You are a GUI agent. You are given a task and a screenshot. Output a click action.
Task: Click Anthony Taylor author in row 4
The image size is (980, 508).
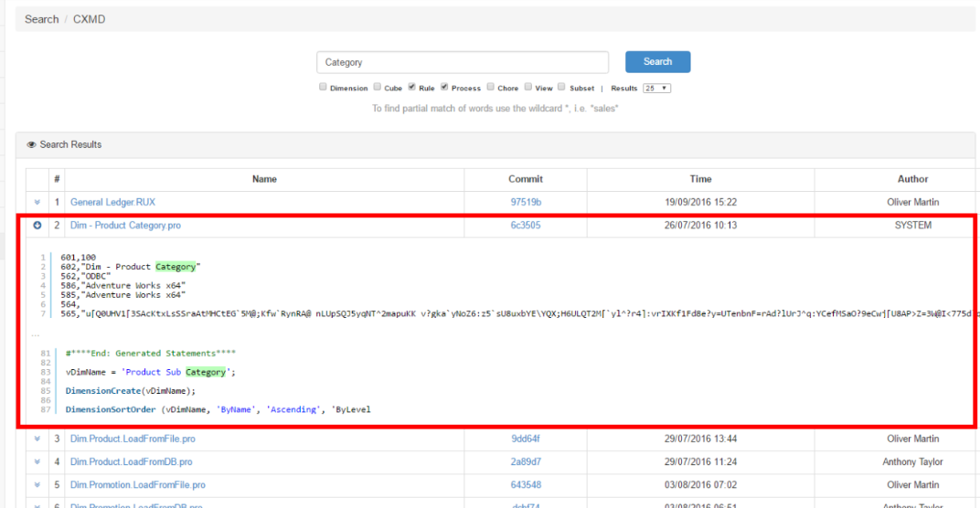pyautogui.click(x=912, y=461)
